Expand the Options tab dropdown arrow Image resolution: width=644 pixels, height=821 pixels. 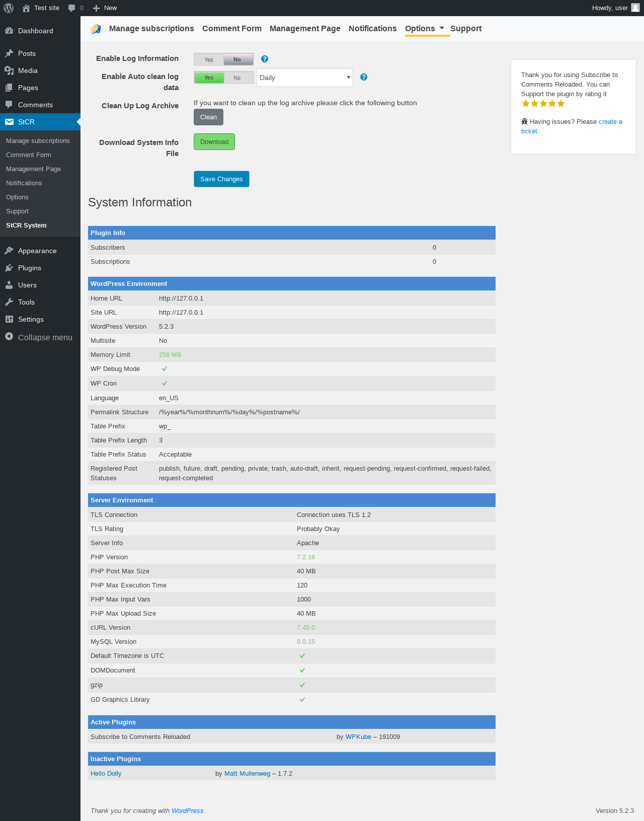pos(442,28)
